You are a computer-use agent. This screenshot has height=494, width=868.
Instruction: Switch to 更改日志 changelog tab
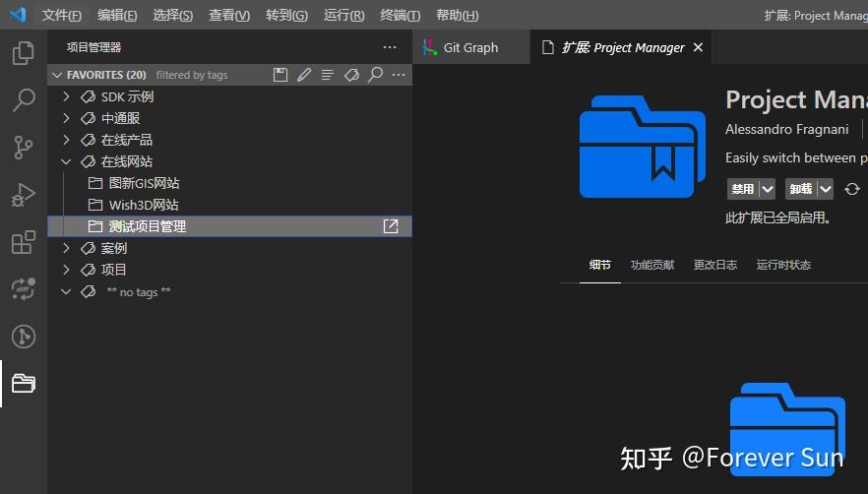click(715, 265)
